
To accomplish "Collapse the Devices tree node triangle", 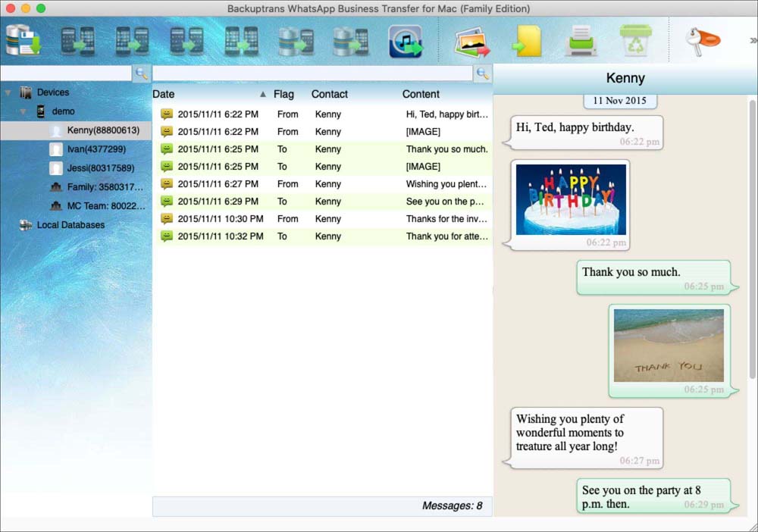I will click(x=8, y=92).
